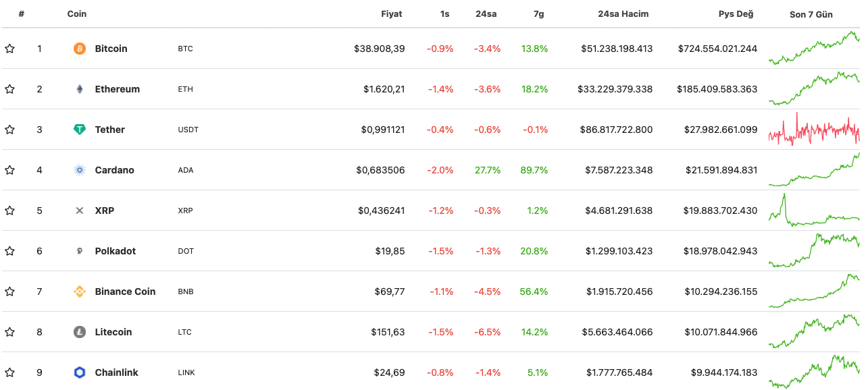Toggle the favorite star for Bitcoin
Viewport: 868px width, 390px height.
(x=9, y=49)
